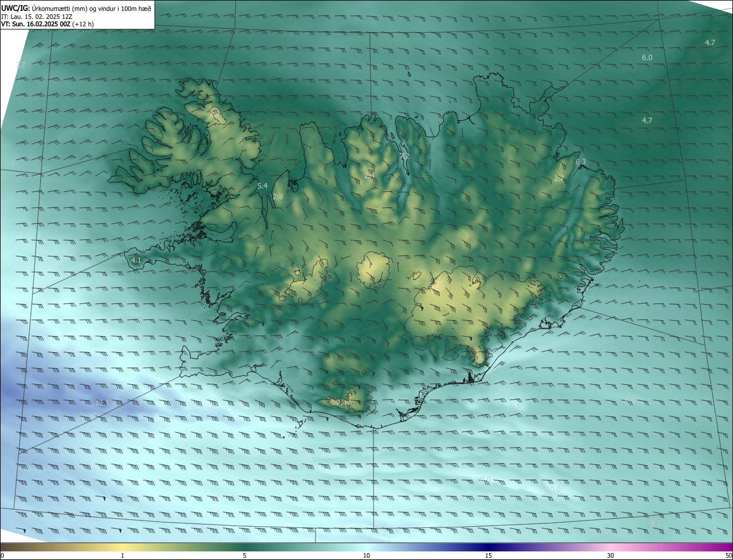
Task: Pick the dark navy color on the scale bar
Action: point(488,547)
